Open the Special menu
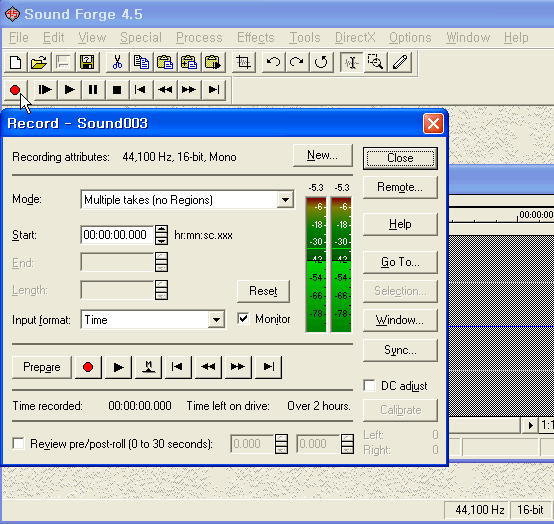The width and height of the screenshot is (554, 524). click(141, 37)
